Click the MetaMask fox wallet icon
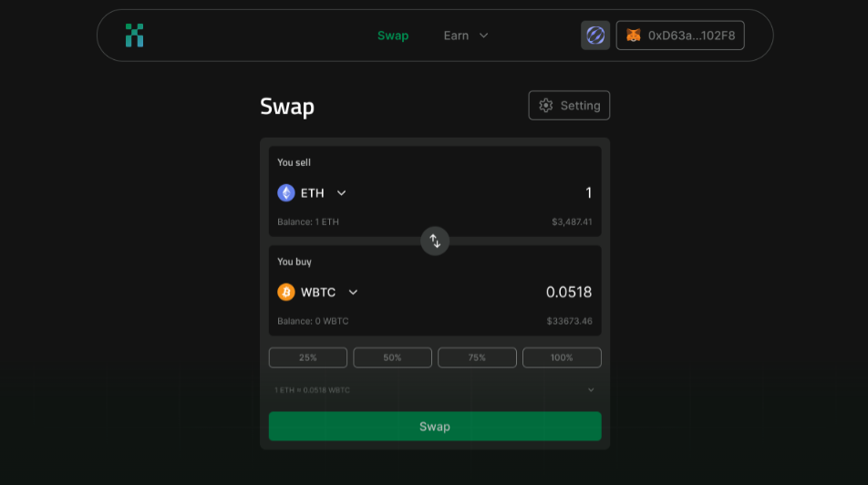 tap(634, 36)
